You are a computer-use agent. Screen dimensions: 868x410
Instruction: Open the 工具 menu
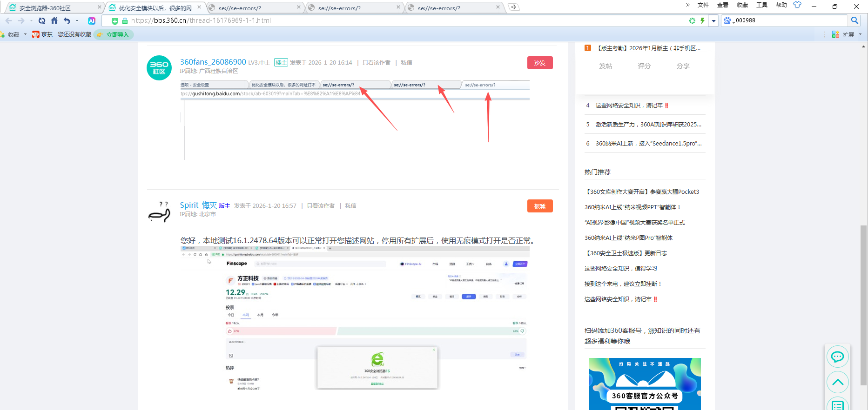pos(761,5)
